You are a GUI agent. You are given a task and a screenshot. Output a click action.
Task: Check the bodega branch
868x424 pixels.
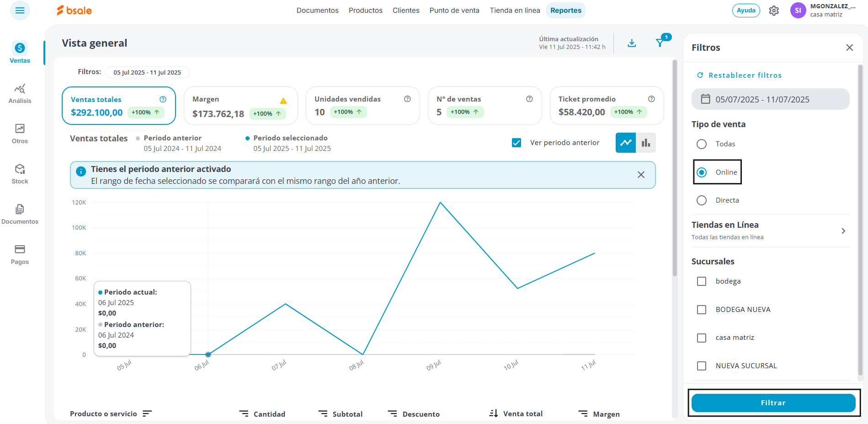pyautogui.click(x=702, y=281)
